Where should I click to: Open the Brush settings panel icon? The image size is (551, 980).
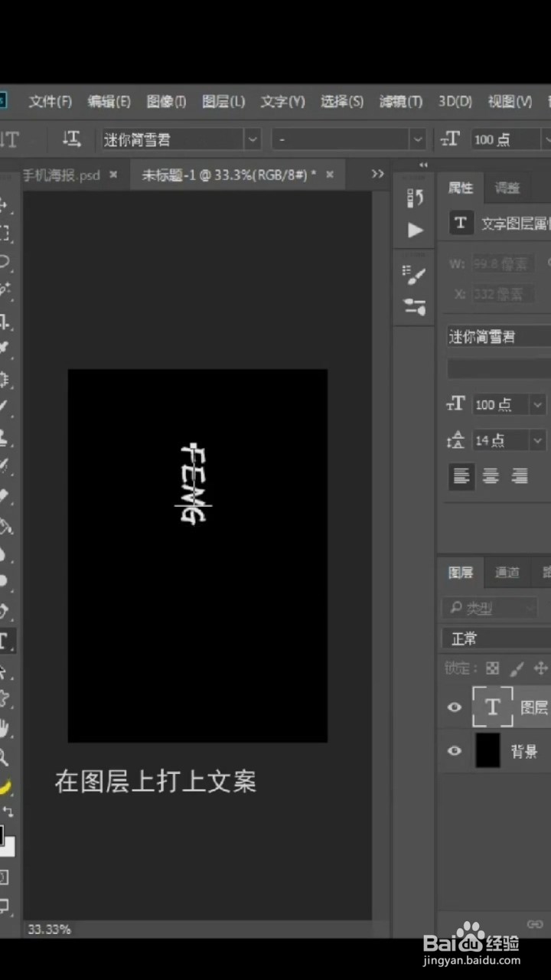click(x=415, y=274)
